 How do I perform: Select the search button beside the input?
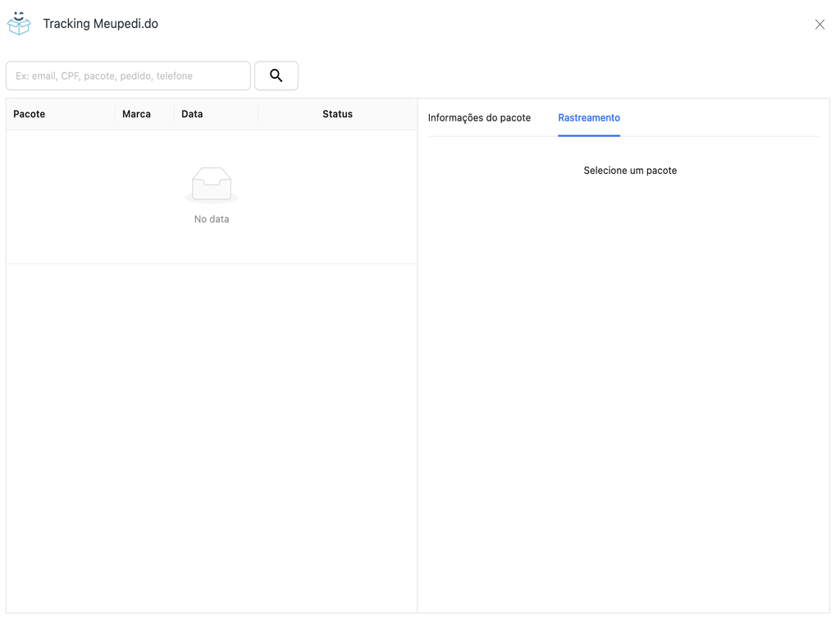pos(276,75)
